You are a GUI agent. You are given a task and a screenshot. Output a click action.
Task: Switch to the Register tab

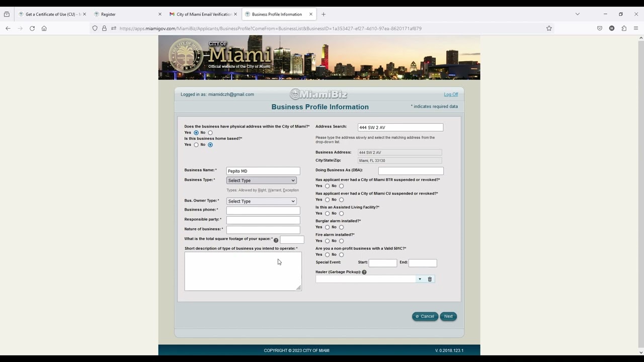coord(128,14)
